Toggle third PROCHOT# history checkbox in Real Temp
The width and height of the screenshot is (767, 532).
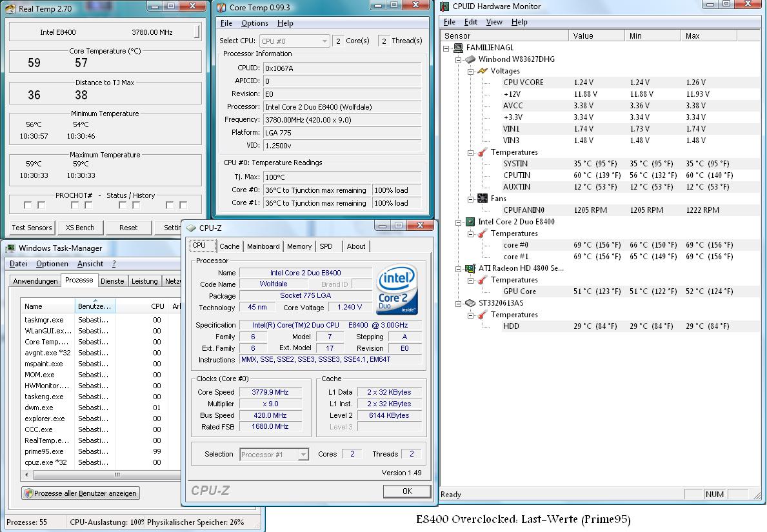75,205
